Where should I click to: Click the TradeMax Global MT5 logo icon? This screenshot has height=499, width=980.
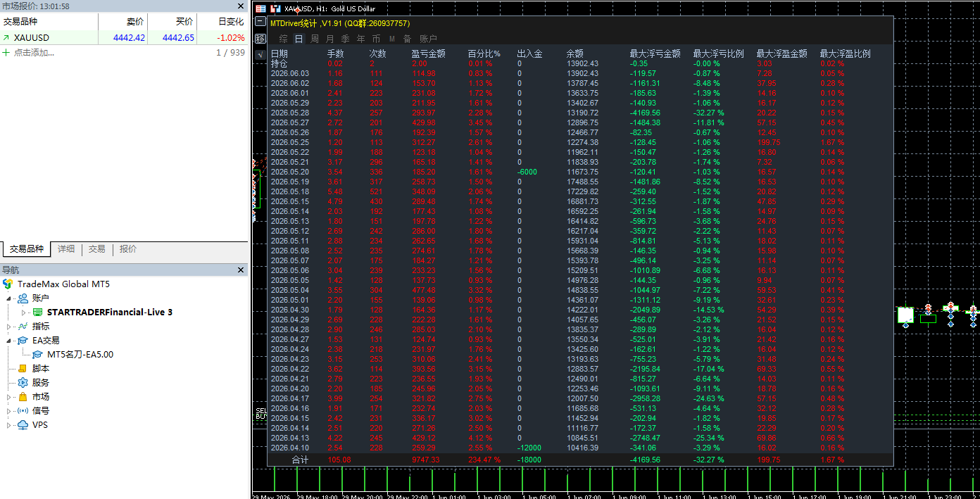coord(8,284)
